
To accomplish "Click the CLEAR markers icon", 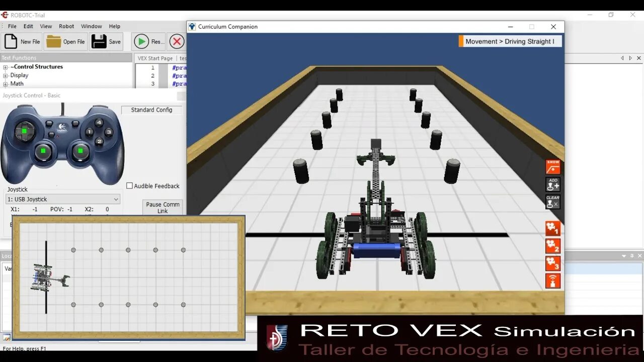I will click(x=553, y=202).
